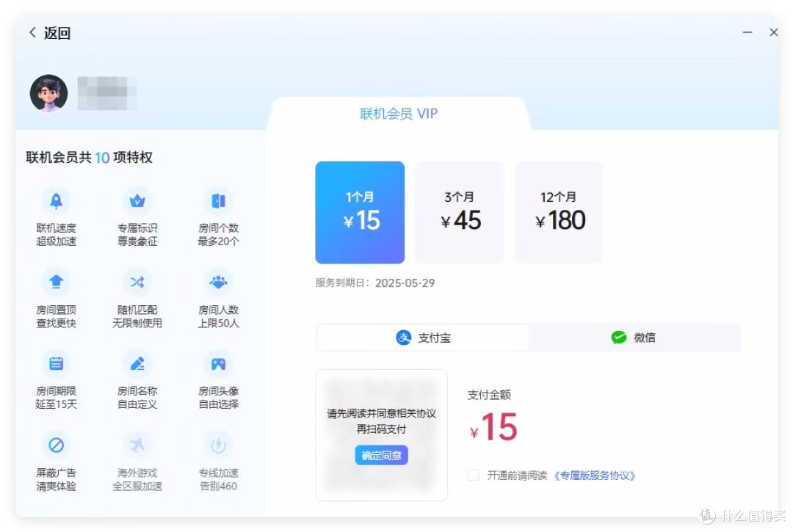Click the 支付金额 label
This screenshot has width=793, height=532.
489,395
